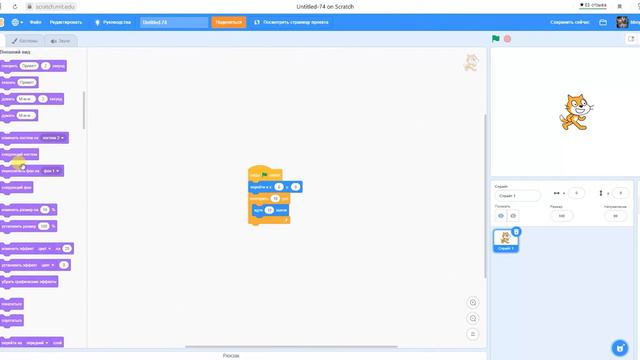Click the browser reload icon
Screen dimensions: 640x360
[x=15, y=7]
